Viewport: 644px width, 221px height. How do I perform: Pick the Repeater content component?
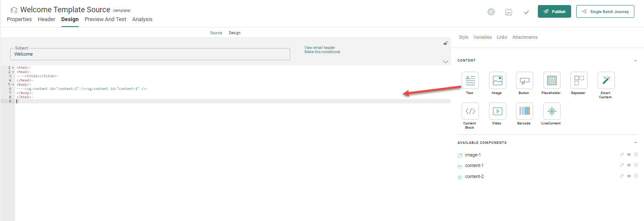(x=579, y=80)
